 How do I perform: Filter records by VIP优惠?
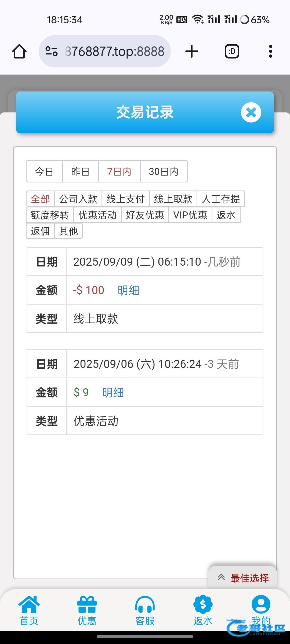[190, 215]
